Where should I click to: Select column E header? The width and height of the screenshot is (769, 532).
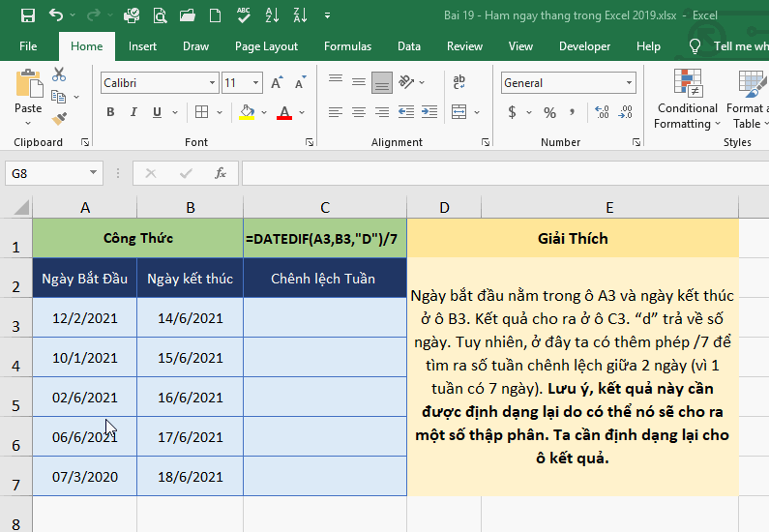pyautogui.click(x=609, y=207)
